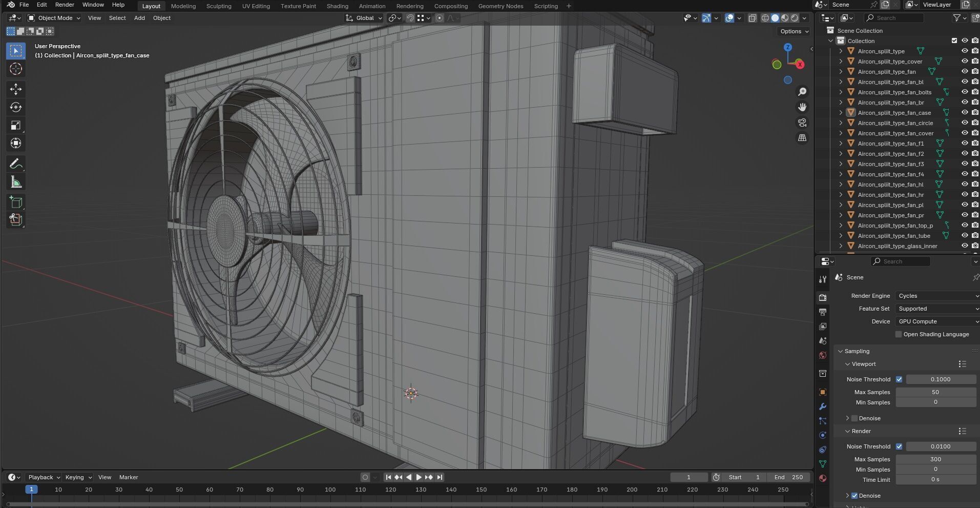This screenshot has height=508, width=980.
Task: Toggle snapping magnet icon
Action: click(x=410, y=18)
